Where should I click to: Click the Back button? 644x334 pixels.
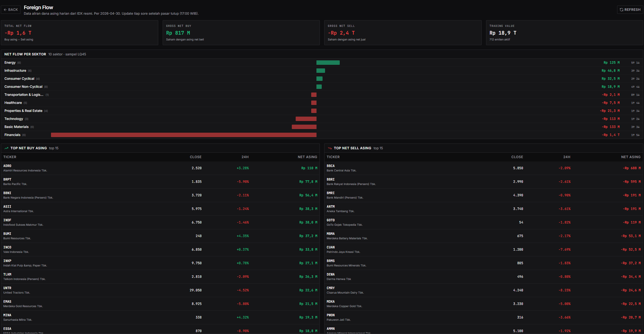(11, 10)
